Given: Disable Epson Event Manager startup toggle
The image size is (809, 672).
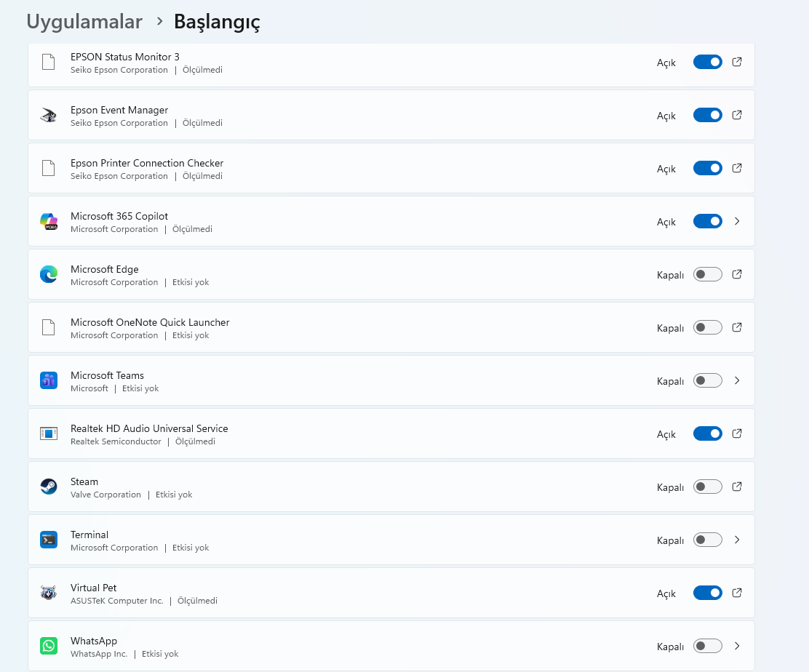Looking at the screenshot, I should pyautogui.click(x=707, y=115).
